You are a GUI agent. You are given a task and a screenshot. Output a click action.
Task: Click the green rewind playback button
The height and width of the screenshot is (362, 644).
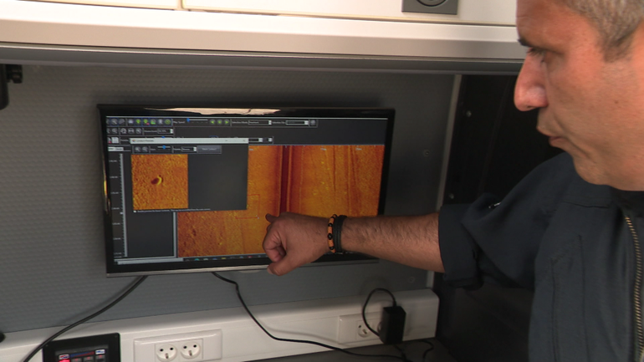pos(212,122)
